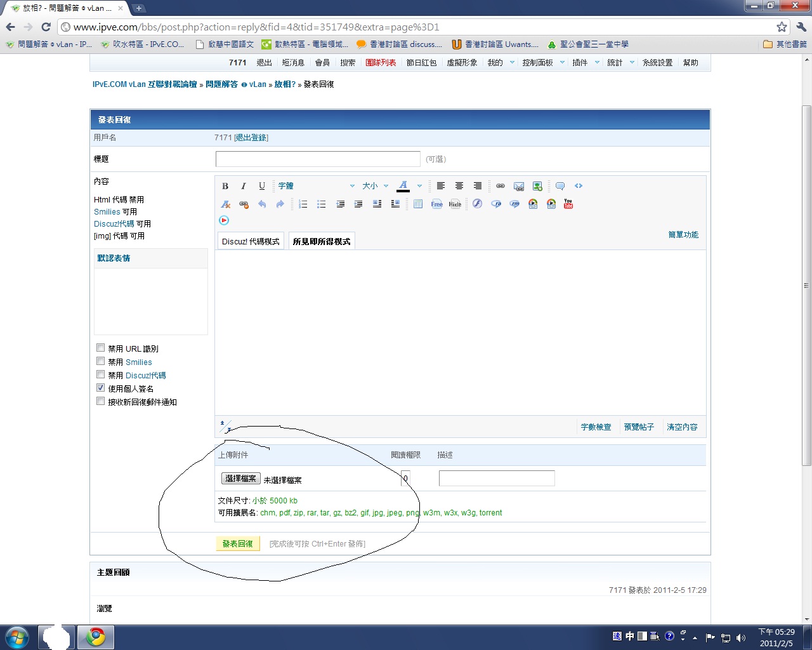Align text left in the editor
This screenshot has height=650, width=812.
[x=441, y=186]
